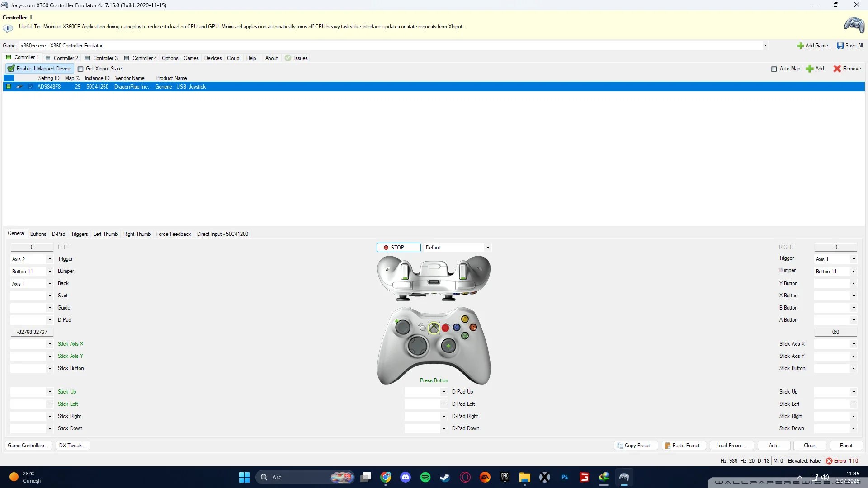Toggle the Auto Map checkbox
The height and width of the screenshot is (488, 868).
click(774, 69)
